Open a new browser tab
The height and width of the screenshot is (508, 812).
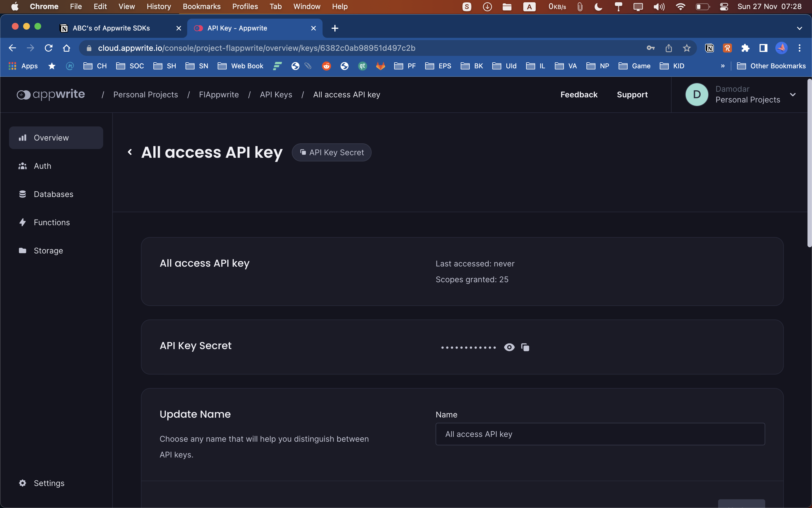[335, 28]
